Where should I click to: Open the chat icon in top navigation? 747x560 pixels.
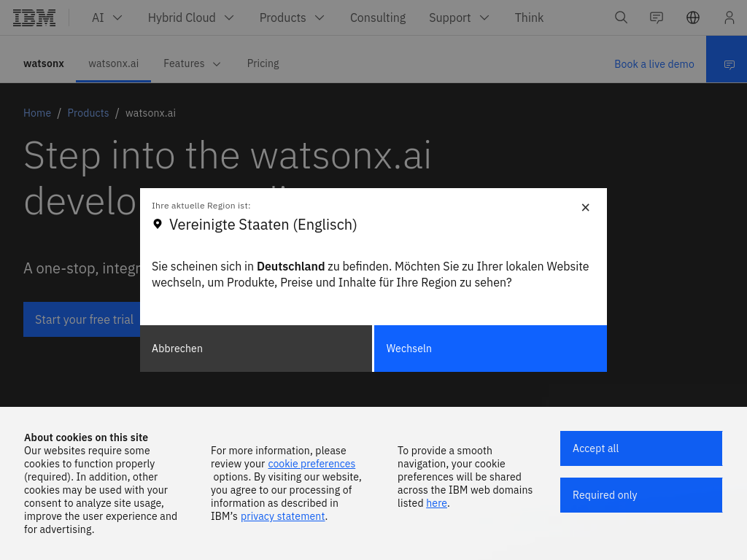click(657, 17)
